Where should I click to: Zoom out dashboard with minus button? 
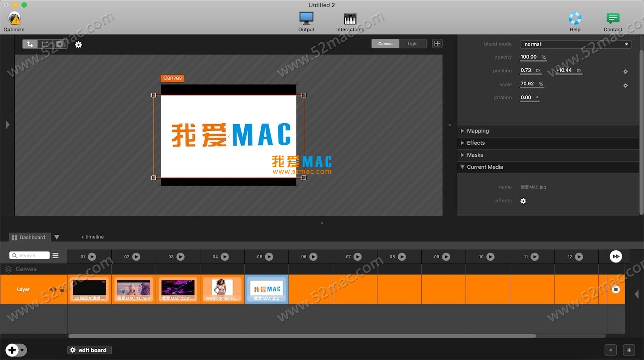coord(610,350)
